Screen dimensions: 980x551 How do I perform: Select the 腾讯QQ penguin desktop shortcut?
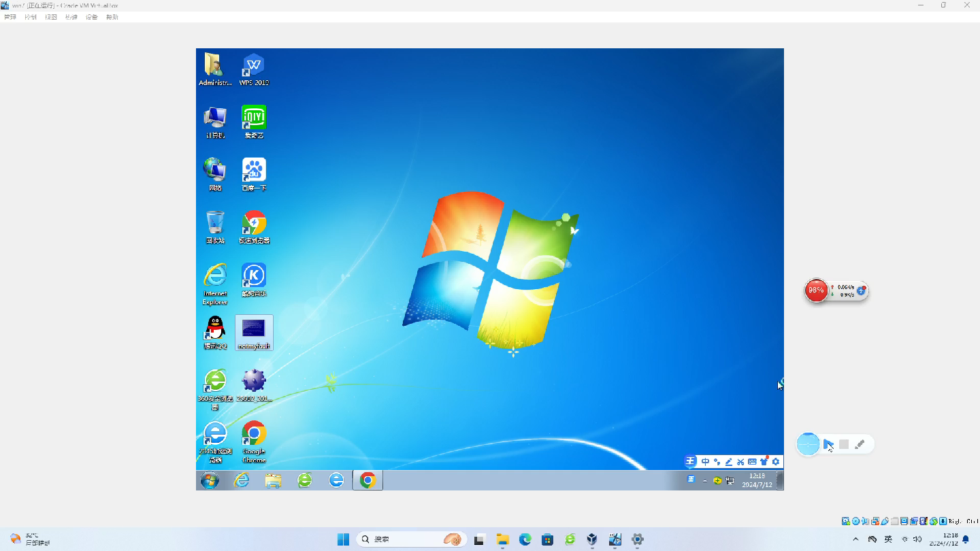tap(215, 333)
